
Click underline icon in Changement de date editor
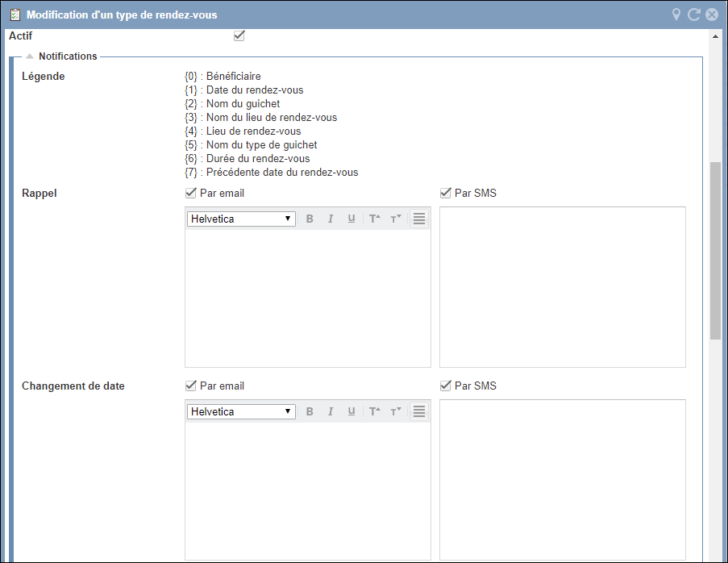352,411
